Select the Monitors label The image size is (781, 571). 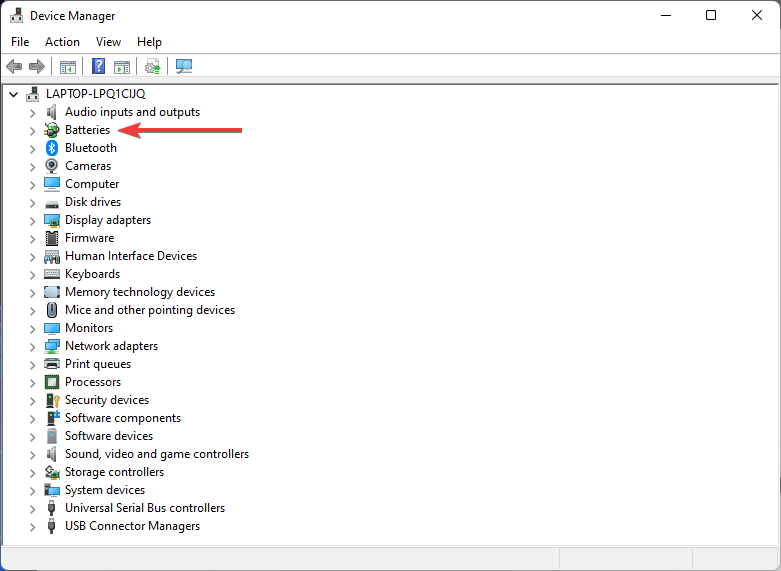(89, 328)
